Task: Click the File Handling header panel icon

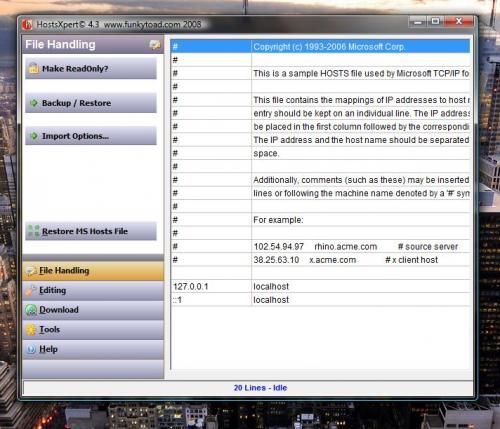Action: [x=155, y=44]
